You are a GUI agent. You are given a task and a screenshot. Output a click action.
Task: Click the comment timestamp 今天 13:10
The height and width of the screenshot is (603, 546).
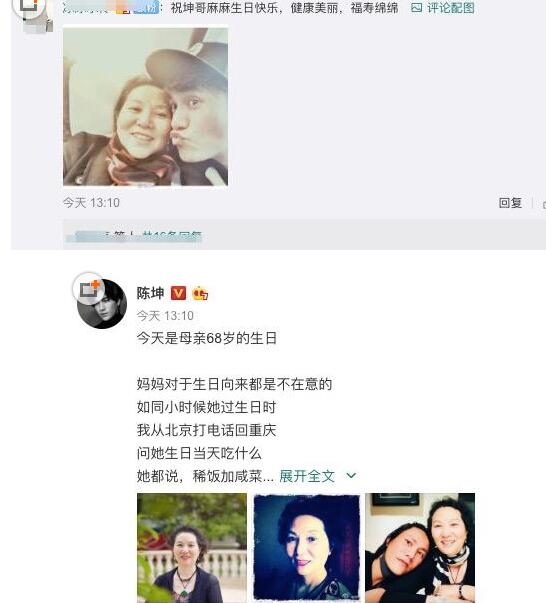coord(92,203)
